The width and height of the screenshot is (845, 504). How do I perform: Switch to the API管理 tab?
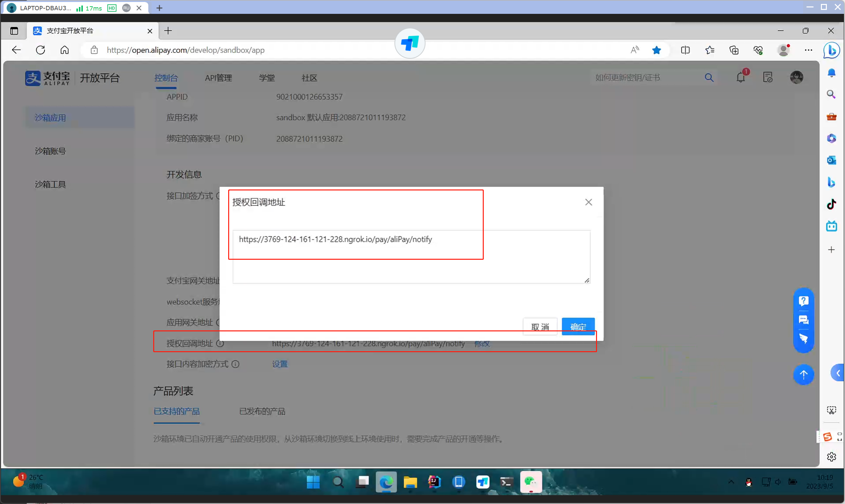point(218,78)
